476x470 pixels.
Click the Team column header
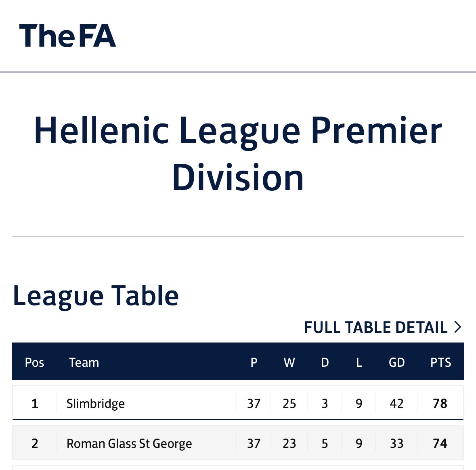[84, 362]
